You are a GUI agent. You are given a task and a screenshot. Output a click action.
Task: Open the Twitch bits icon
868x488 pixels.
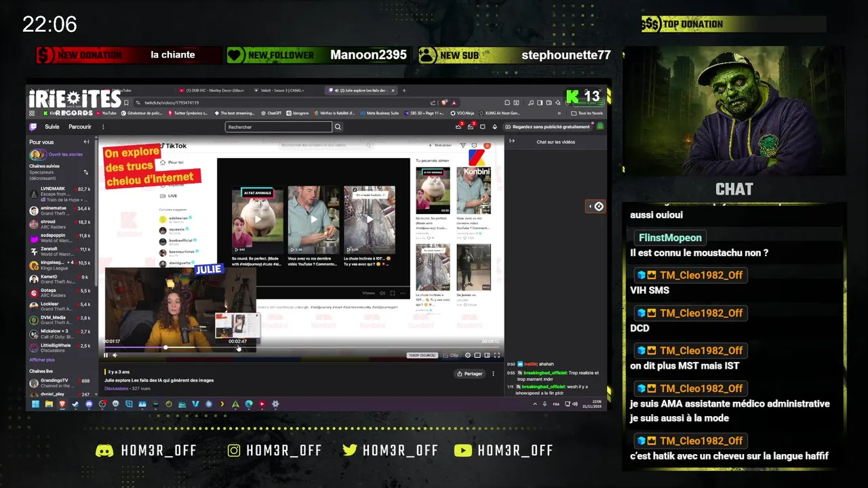(494, 127)
